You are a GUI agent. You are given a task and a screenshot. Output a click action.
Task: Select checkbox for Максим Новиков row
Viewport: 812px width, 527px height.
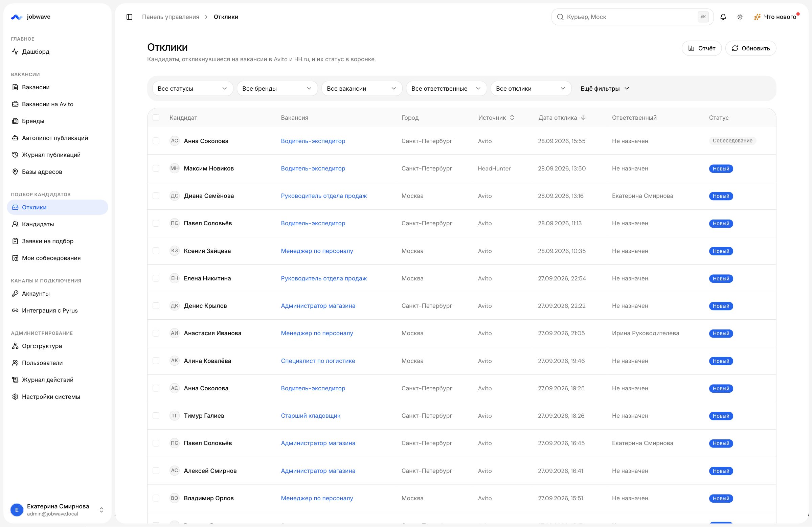[x=156, y=168]
